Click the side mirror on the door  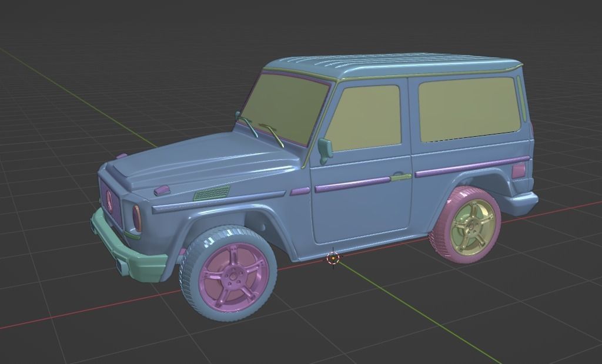click(325, 150)
